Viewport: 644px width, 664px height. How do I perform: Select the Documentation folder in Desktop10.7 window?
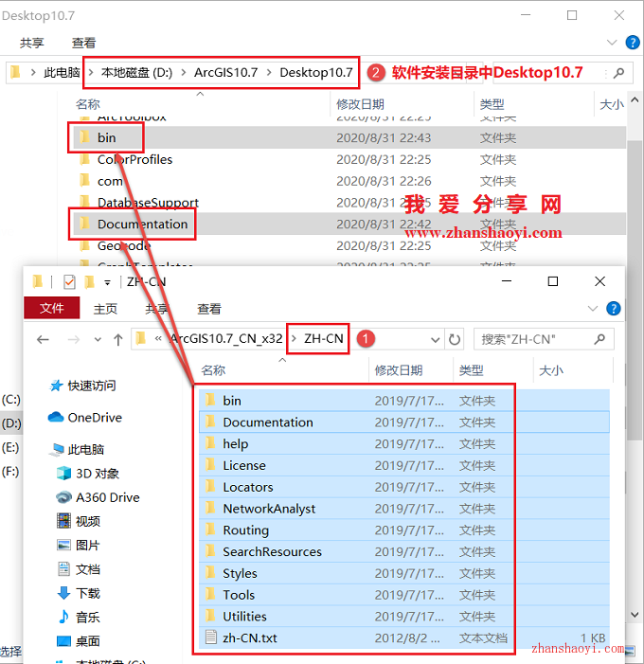pyautogui.click(x=348, y=224)
